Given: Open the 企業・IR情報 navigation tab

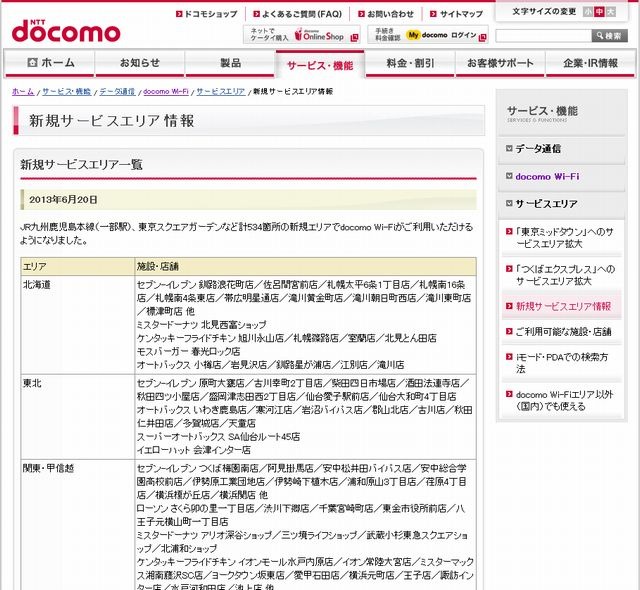Looking at the screenshot, I should [x=590, y=63].
